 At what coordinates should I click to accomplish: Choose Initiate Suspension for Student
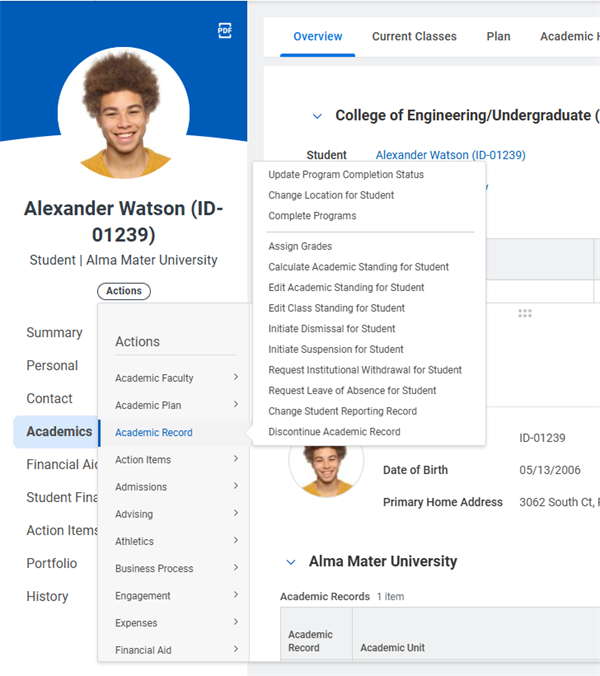pyautogui.click(x=336, y=349)
